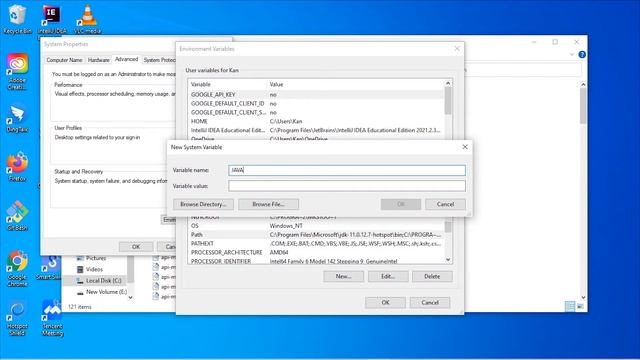The width and height of the screenshot is (640, 360).
Task: Click Cancel in Environment Variables dialog
Action: (x=430, y=302)
